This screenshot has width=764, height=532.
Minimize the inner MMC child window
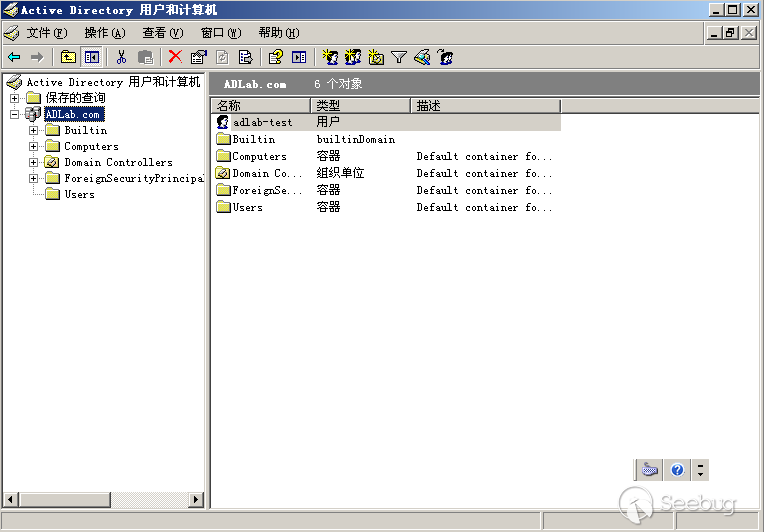[714, 33]
